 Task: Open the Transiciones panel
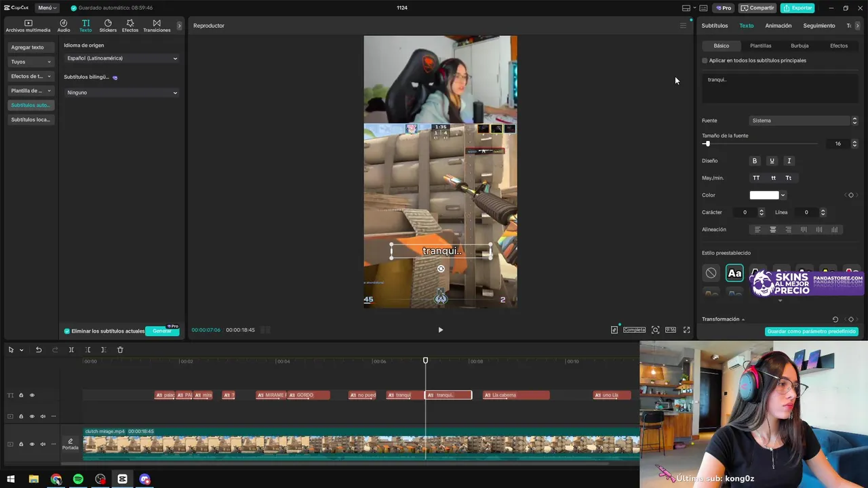click(x=157, y=26)
